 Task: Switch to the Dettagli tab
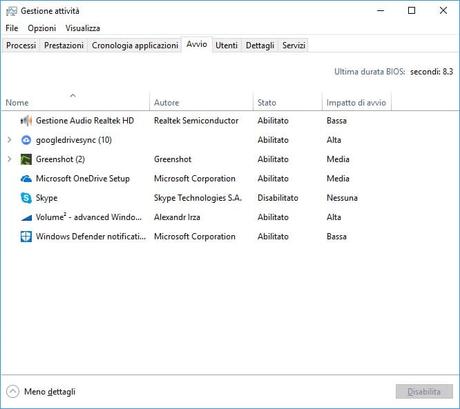click(260, 45)
